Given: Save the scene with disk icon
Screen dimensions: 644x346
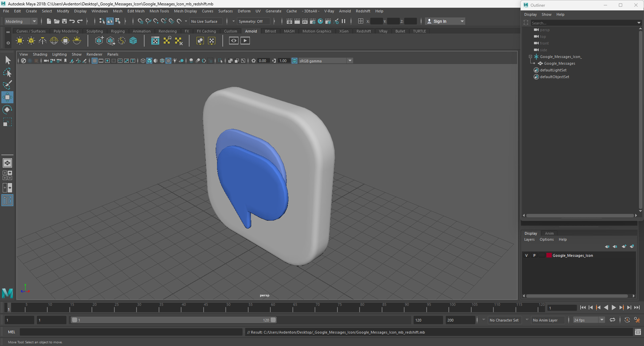Looking at the screenshot, I should pyautogui.click(x=64, y=21).
